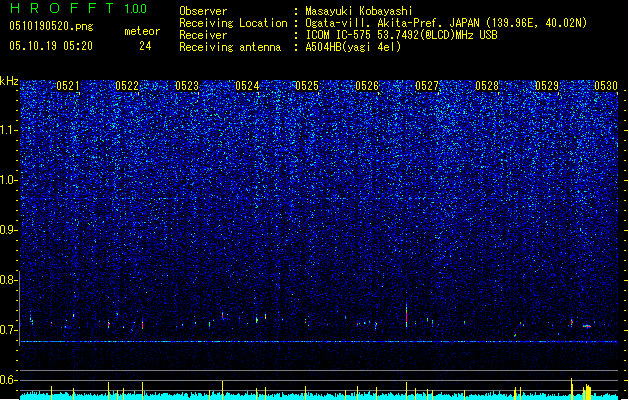
Task: Click the 0528 time marker
Action: click(487, 86)
